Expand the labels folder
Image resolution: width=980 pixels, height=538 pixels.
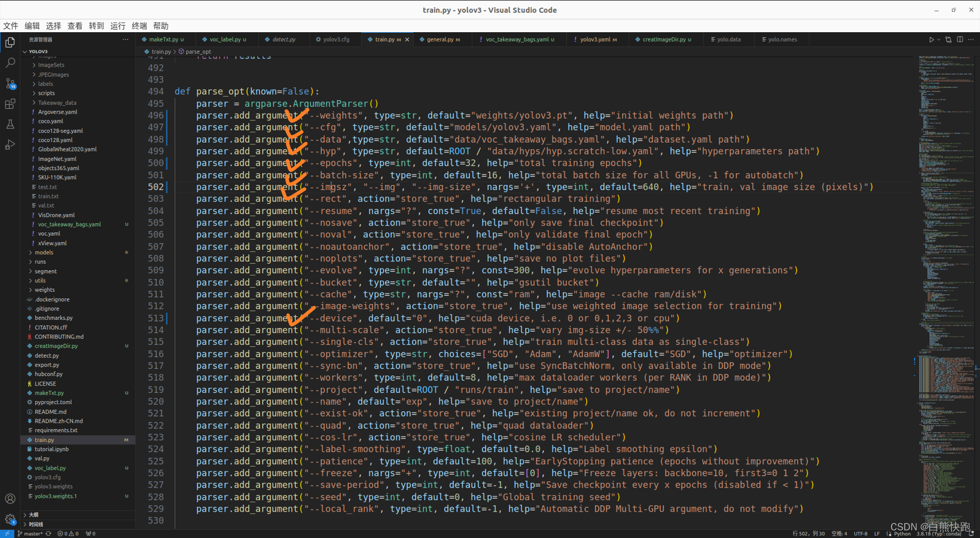[x=78, y=84]
